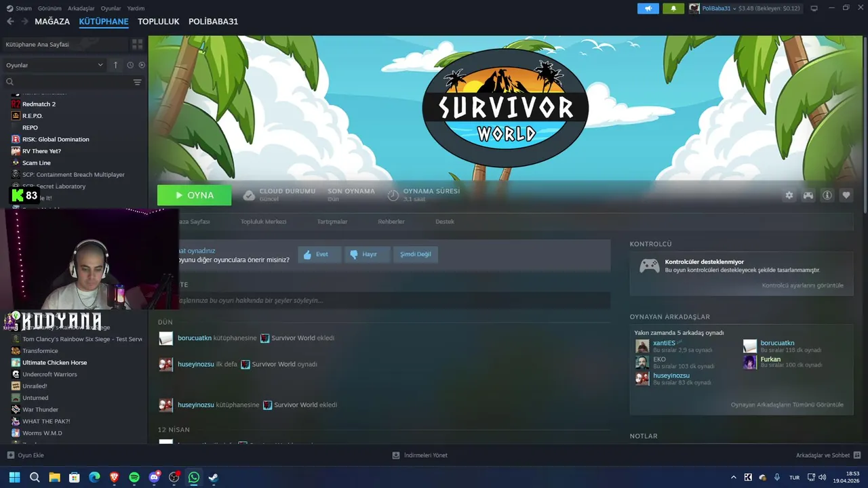View all playing friends link
Screen dimensions: 868x488
787,405
